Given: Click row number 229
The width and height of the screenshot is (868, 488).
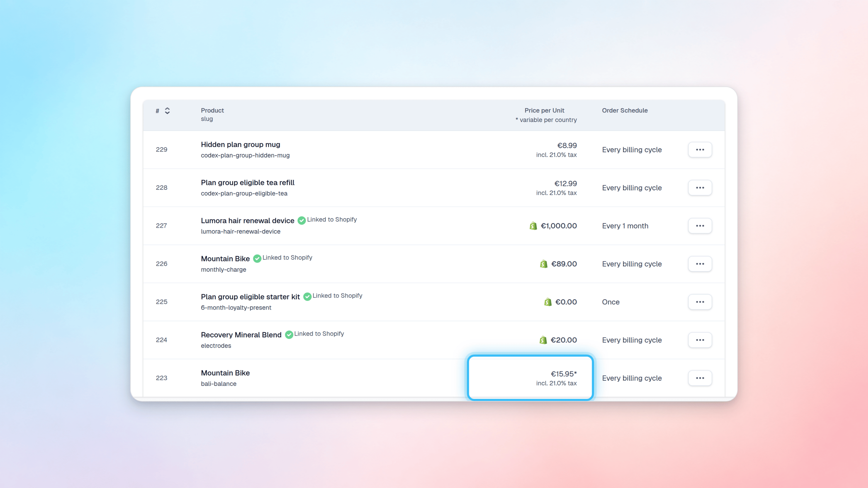Looking at the screenshot, I should tap(162, 149).
